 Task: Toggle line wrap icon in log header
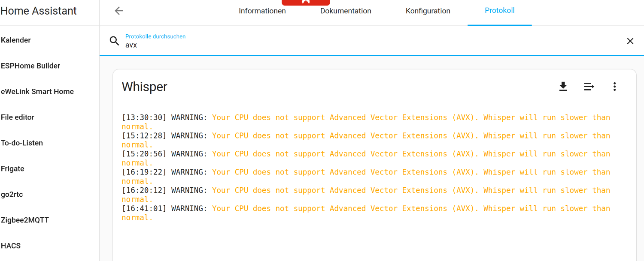589,87
